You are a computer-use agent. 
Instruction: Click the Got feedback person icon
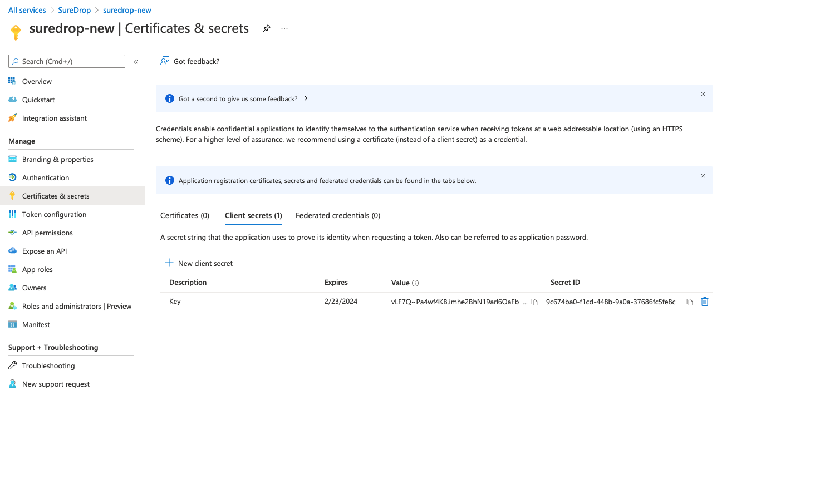(165, 61)
